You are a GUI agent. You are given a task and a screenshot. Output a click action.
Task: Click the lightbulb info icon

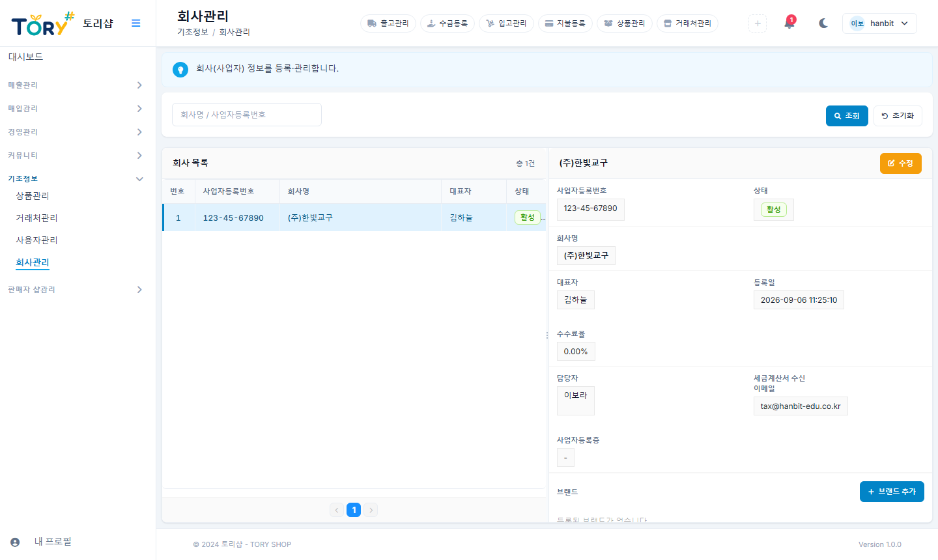click(180, 70)
